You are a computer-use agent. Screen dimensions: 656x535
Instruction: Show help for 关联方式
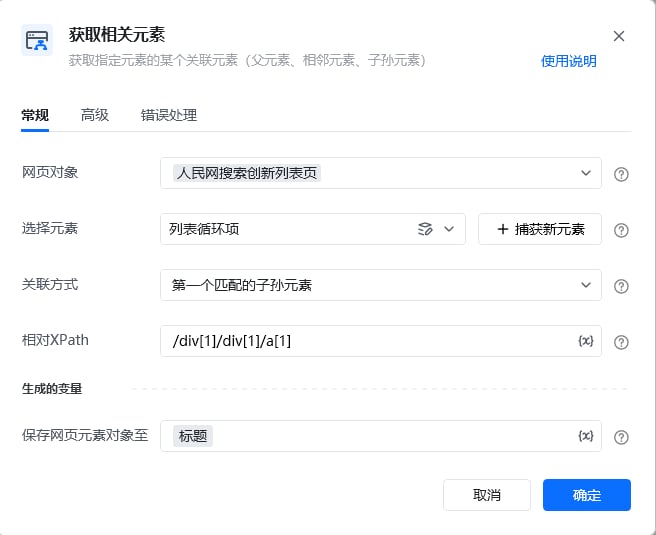point(621,286)
